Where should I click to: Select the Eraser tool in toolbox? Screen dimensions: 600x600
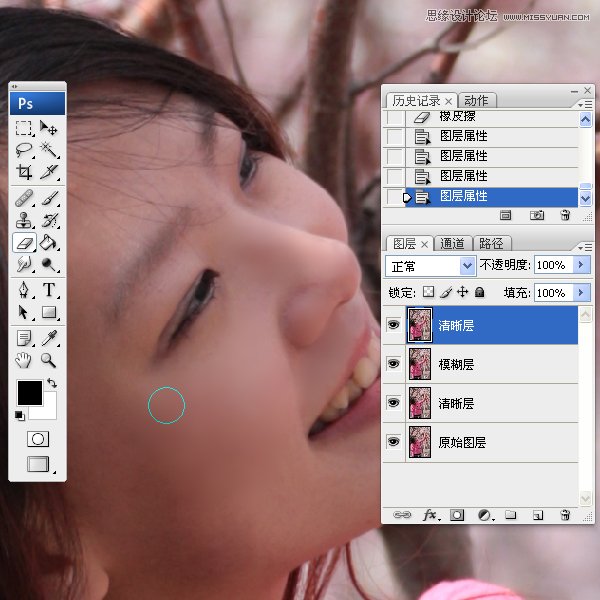(24, 243)
